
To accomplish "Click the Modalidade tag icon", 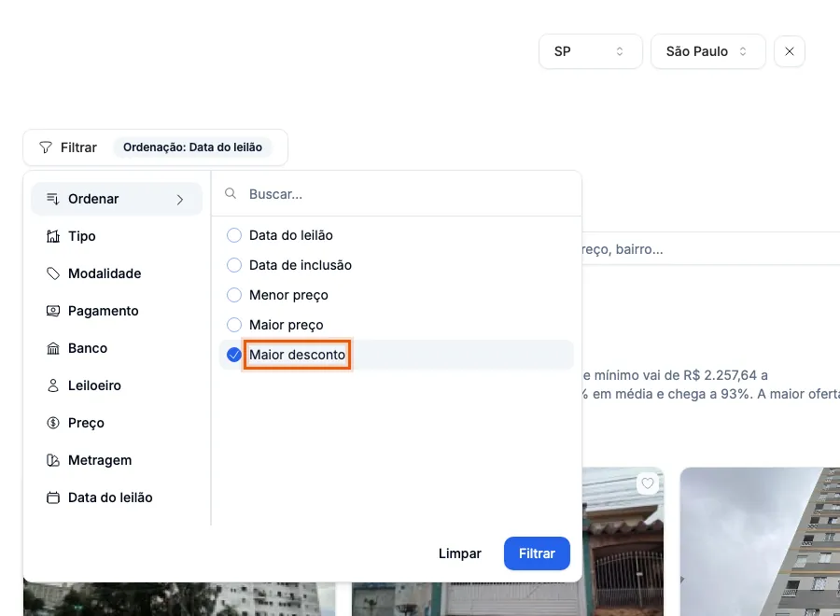I will point(53,273).
